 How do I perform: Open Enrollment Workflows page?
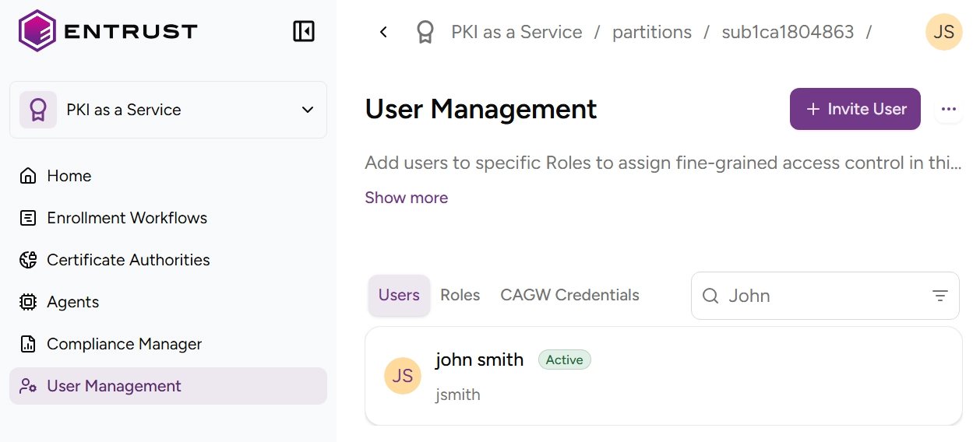tap(168, 218)
